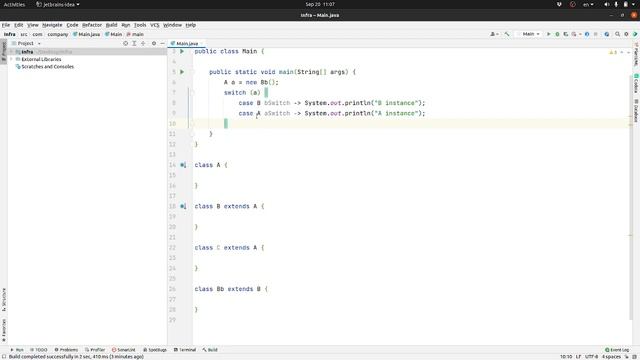Open the Refactor menu
The height and width of the screenshot is (360, 640).
tap(92, 25)
